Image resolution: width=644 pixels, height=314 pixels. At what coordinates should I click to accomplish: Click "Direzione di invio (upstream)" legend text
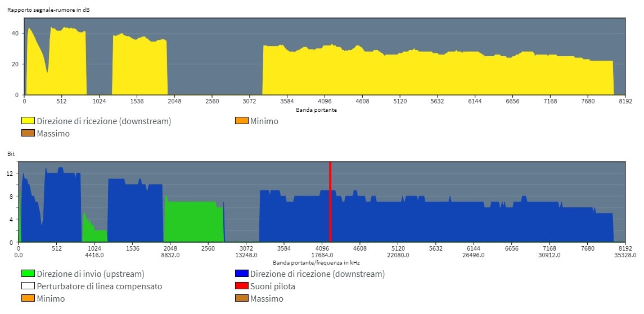tap(91, 274)
